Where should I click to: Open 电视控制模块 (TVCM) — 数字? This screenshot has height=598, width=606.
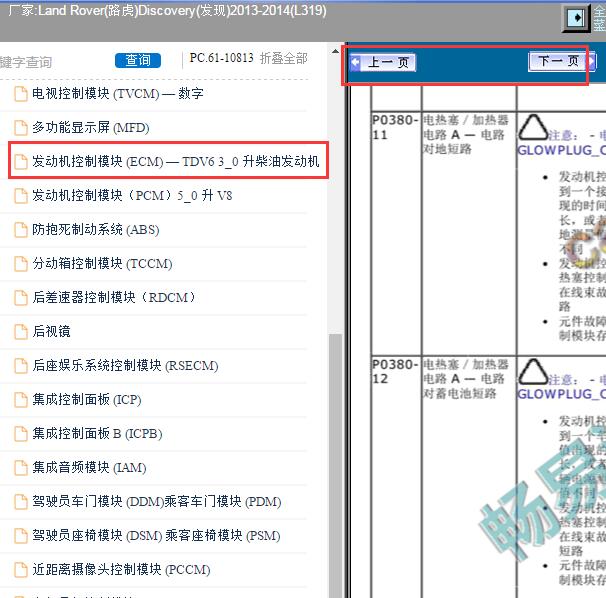pos(117,94)
